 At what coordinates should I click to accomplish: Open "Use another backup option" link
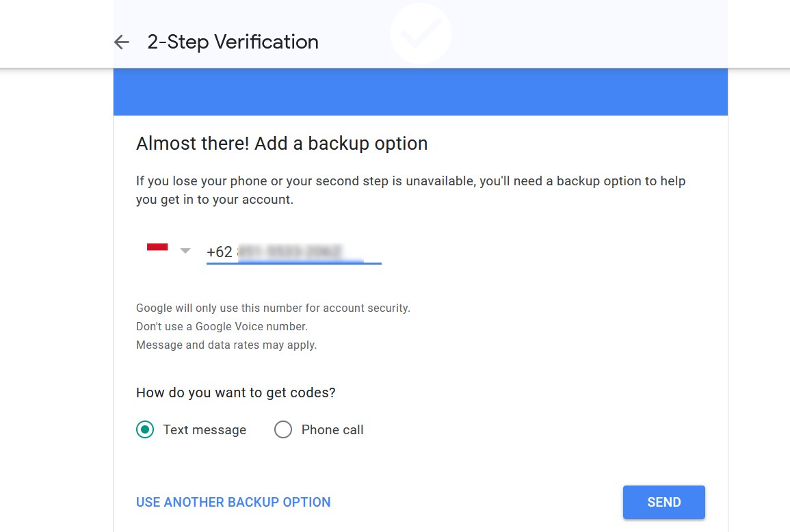[x=233, y=502]
